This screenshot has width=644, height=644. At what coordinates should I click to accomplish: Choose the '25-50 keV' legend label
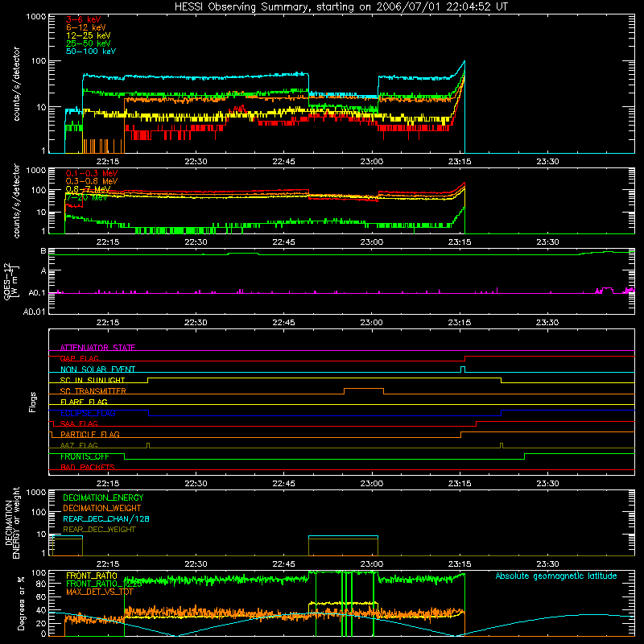[89, 43]
